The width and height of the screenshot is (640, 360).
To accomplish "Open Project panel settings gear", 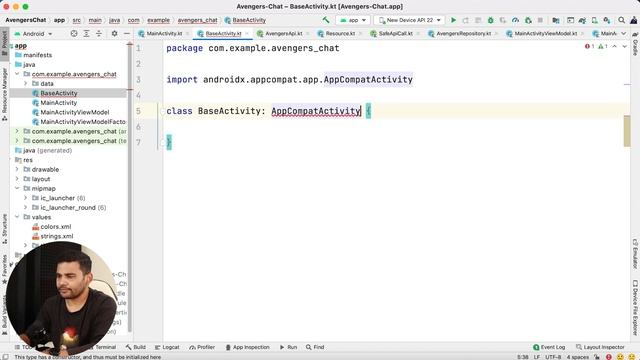I will pos(114,33).
